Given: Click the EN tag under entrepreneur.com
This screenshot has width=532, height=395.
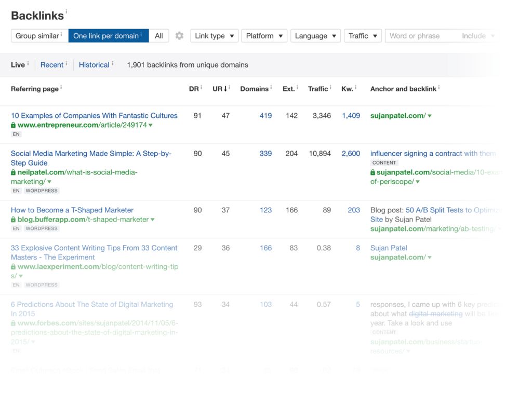Looking at the screenshot, I should pyautogui.click(x=16, y=134).
